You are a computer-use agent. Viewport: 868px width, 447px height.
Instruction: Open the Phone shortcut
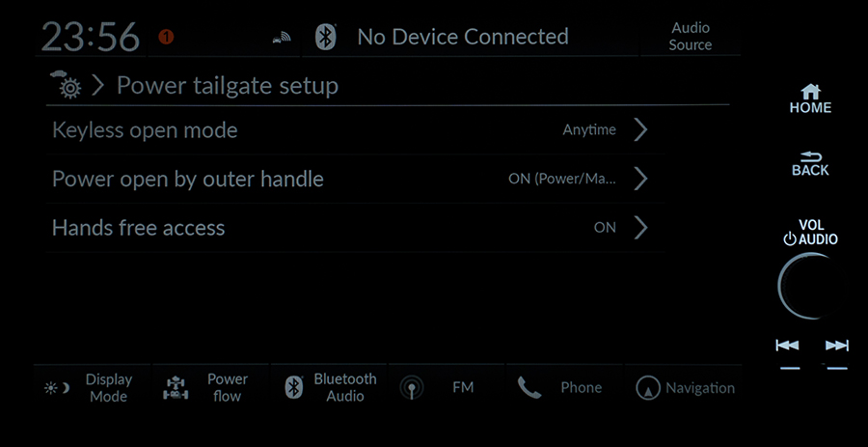(x=564, y=388)
